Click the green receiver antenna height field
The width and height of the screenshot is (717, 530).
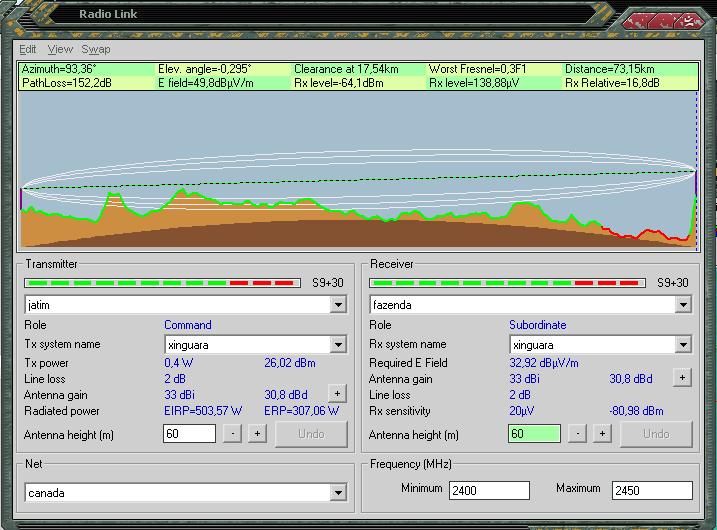point(534,433)
